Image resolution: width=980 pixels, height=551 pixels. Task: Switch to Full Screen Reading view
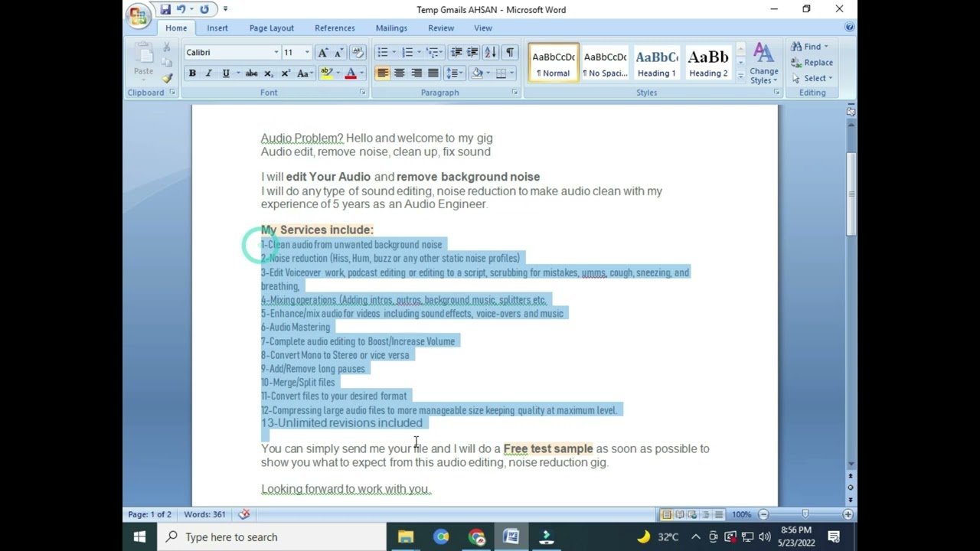click(x=679, y=514)
